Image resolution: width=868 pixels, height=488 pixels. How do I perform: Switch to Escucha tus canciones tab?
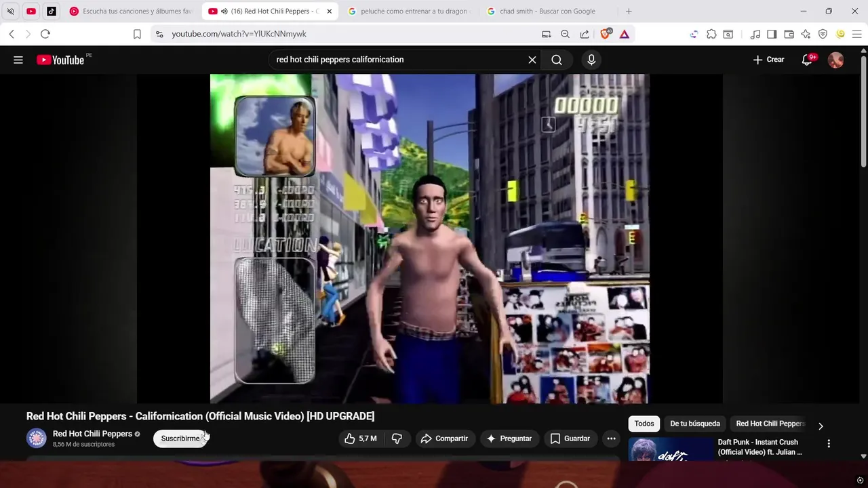pos(132,12)
